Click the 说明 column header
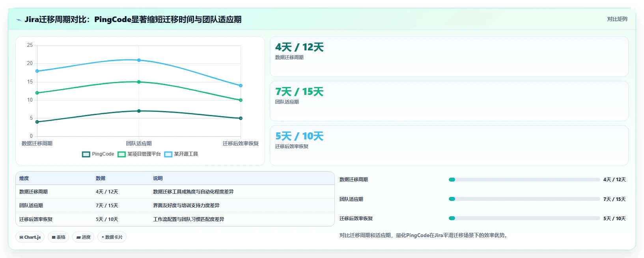This screenshot has width=644, height=258. coord(158,178)
